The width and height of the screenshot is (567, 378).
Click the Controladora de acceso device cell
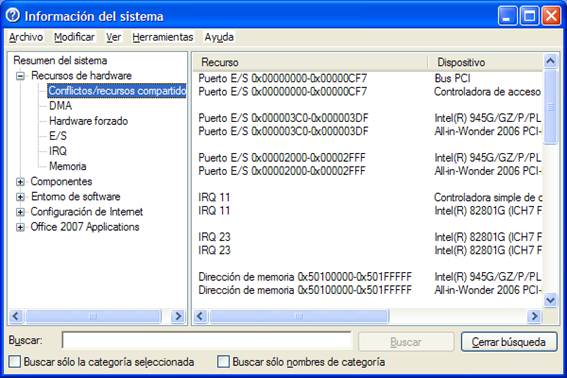tap(487, 92)
